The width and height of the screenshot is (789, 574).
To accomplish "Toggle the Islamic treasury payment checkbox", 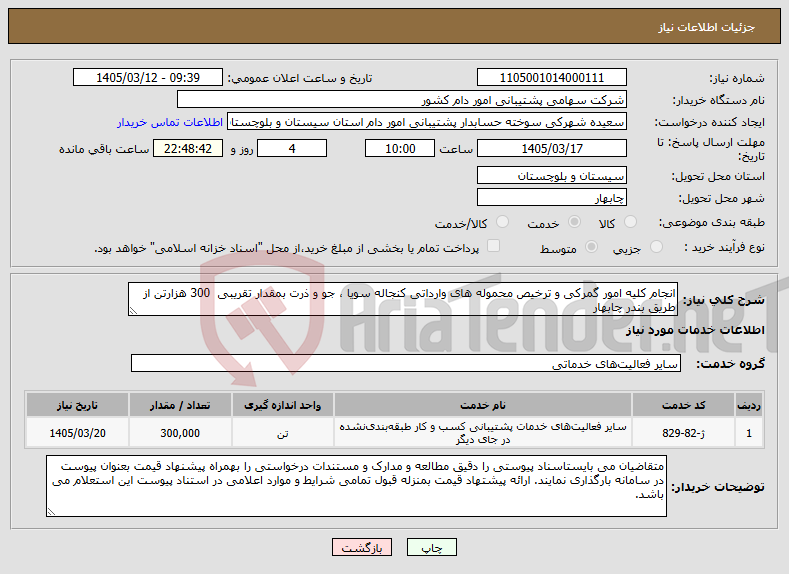I will [494, 245].
